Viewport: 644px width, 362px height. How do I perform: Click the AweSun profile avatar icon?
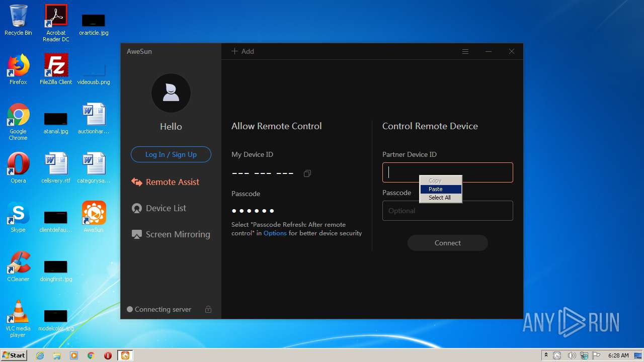tap(171, 93)
